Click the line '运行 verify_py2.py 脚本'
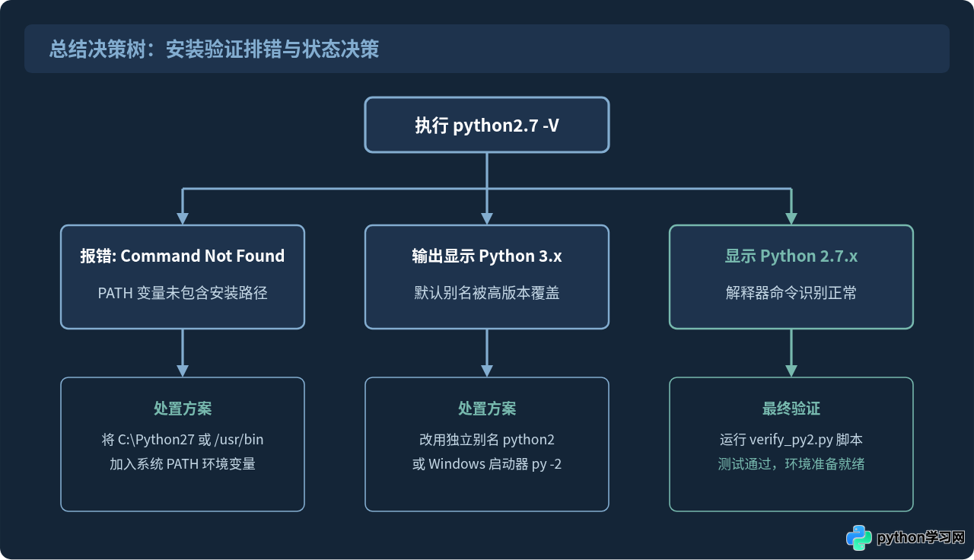This screenshot has width=974, height=560. tap(791, 439)
